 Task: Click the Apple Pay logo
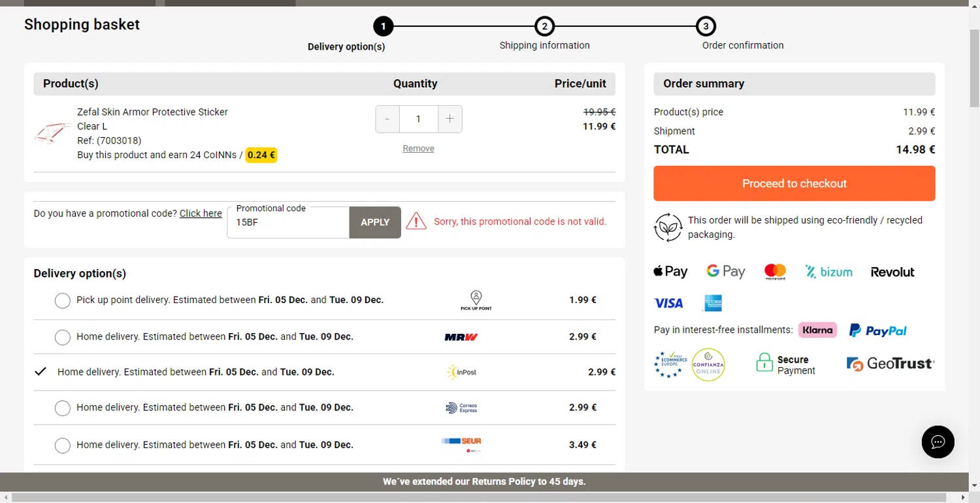coord(670,272)
